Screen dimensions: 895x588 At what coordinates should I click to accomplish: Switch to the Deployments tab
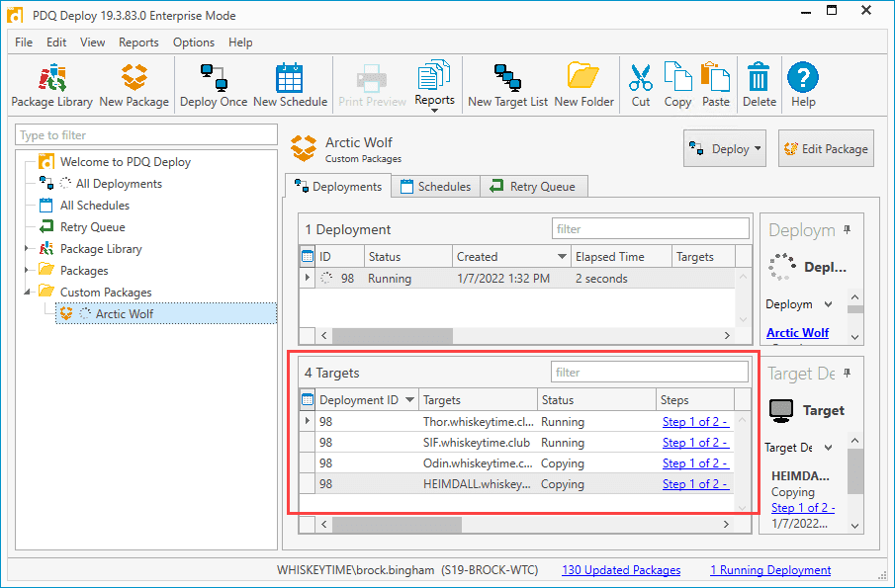click(x=338, y=187)
